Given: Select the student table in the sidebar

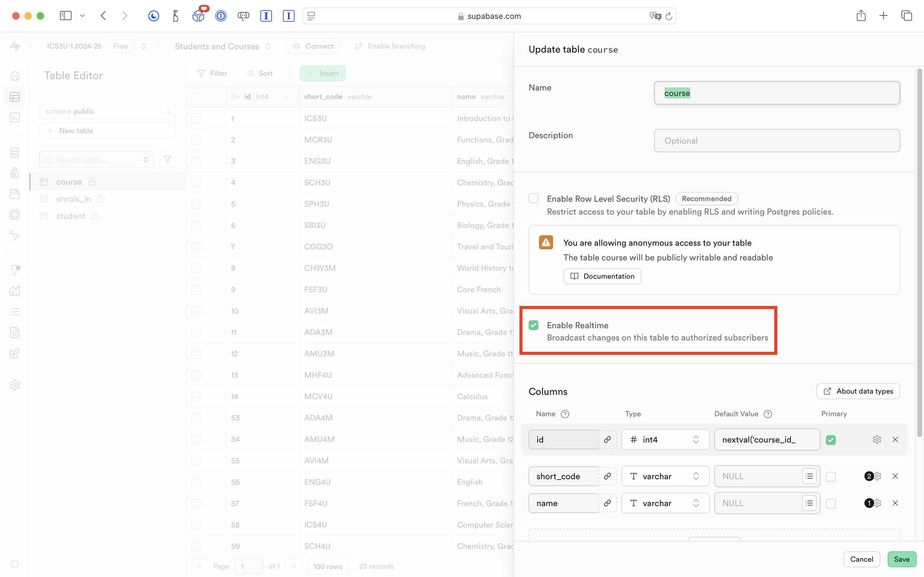Looking at the screenshot, I should pos(71,216).
